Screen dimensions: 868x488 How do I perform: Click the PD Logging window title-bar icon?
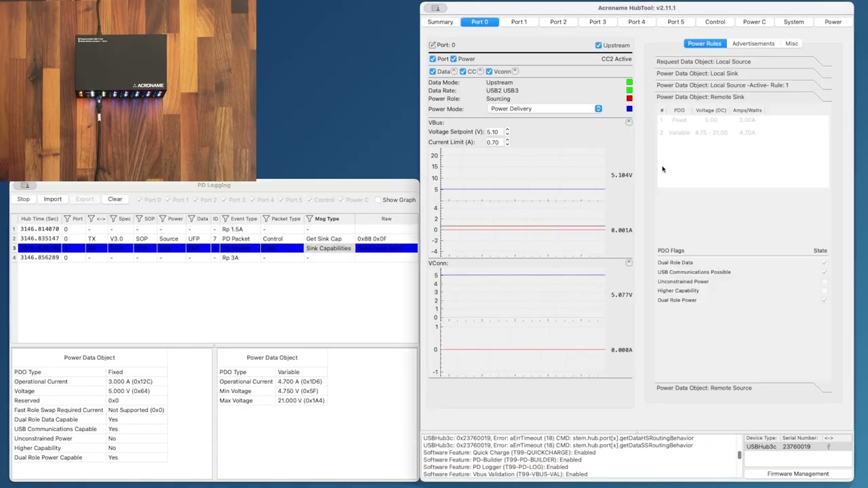coord(25,185)
